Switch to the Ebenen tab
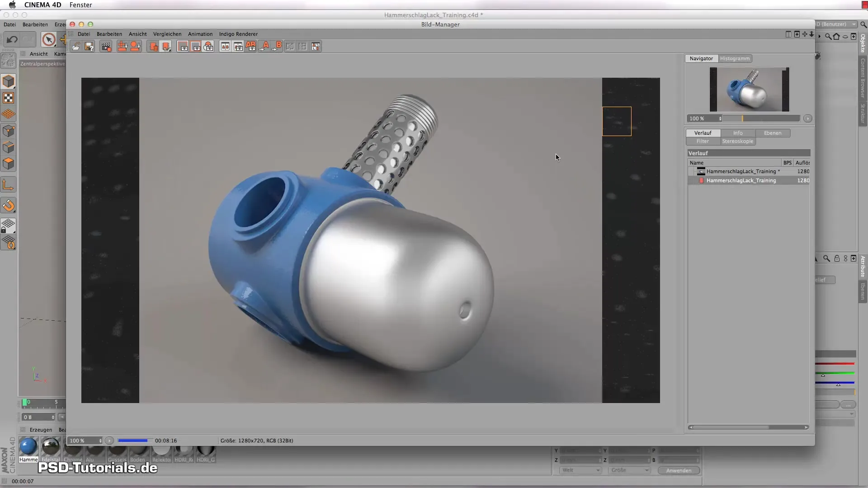This screenshot has width=868, height=488. coord(773,133)
